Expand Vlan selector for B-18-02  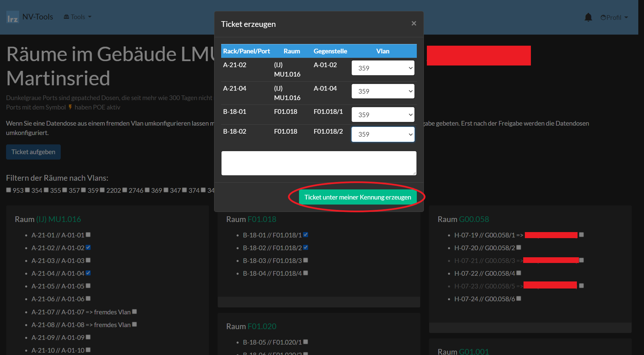click(383, 134)
